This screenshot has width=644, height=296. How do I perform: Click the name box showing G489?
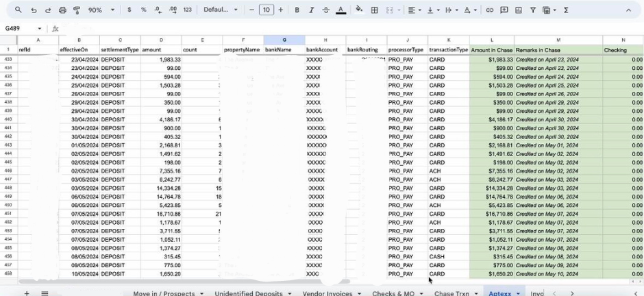point(20,28)
